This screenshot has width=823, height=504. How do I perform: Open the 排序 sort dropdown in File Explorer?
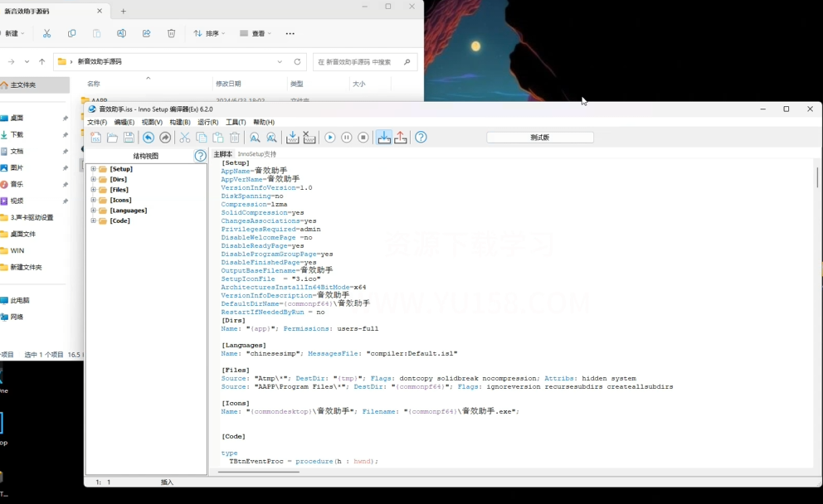click(x=210, y=33)
